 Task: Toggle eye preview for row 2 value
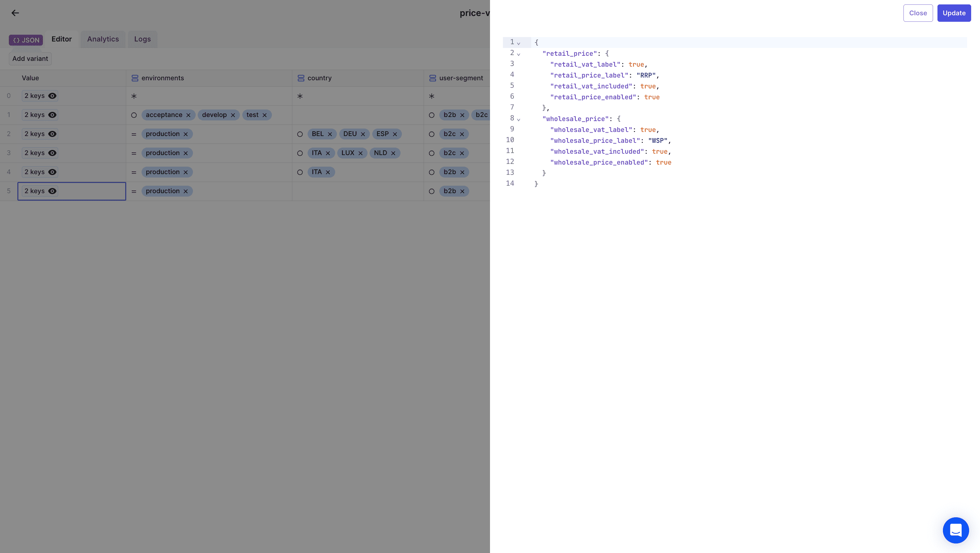(52, 134)
